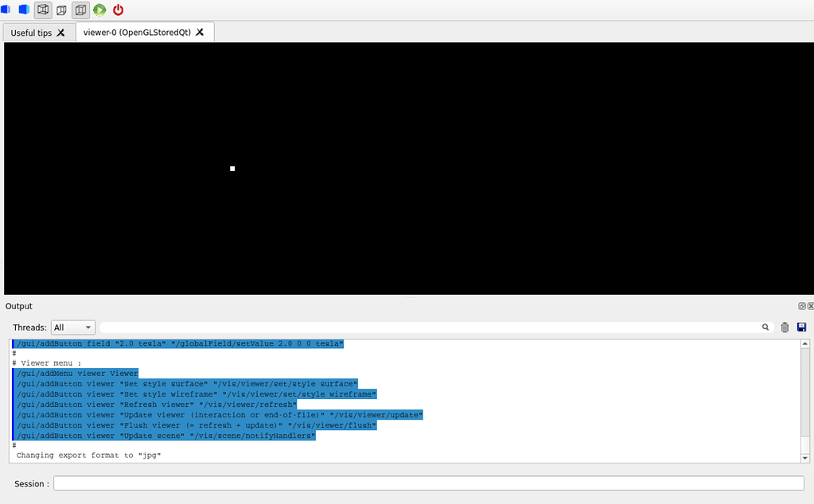The image size is (814, 504).
Task: Click the magnifier icon in the output search
Action: 765,328
